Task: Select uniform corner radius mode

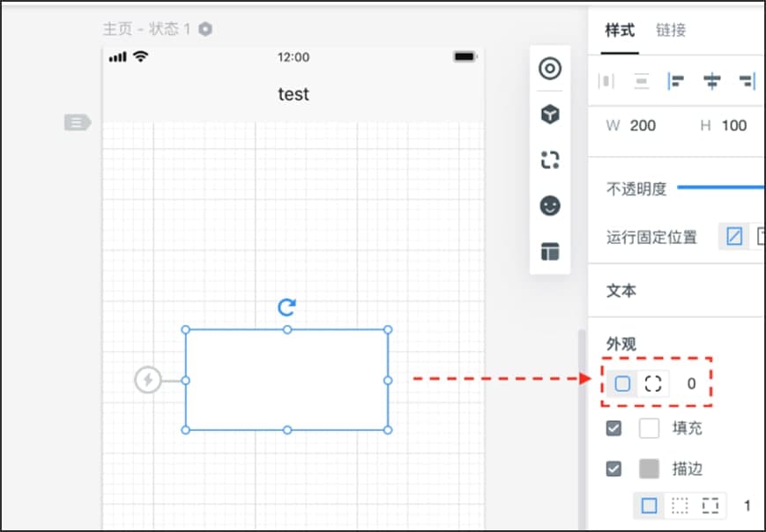Action: (x=622, y=384)
